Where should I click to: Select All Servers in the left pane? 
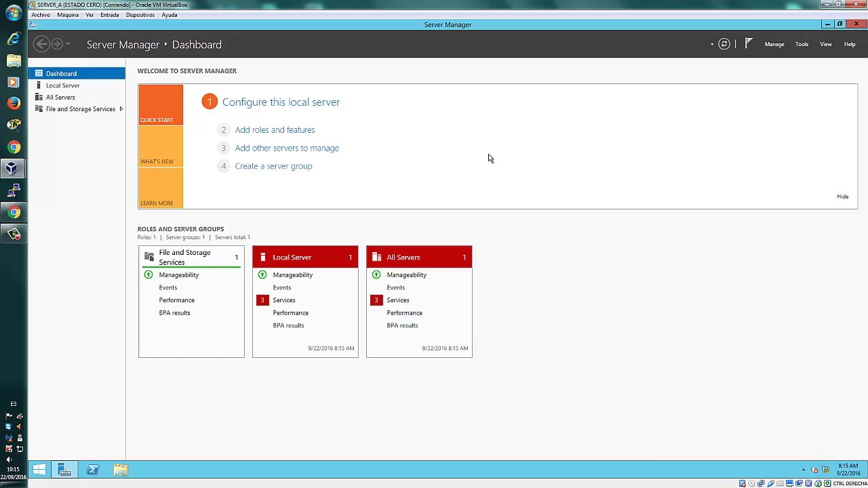[x=77, y=97]
